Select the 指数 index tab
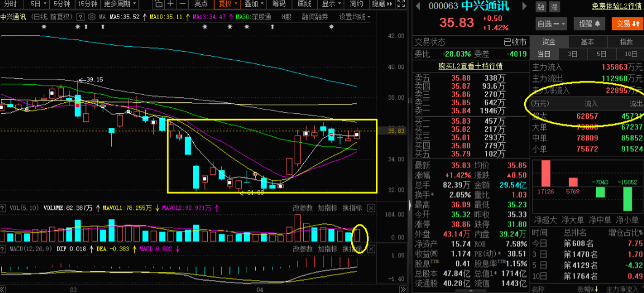 click(626, 42)
